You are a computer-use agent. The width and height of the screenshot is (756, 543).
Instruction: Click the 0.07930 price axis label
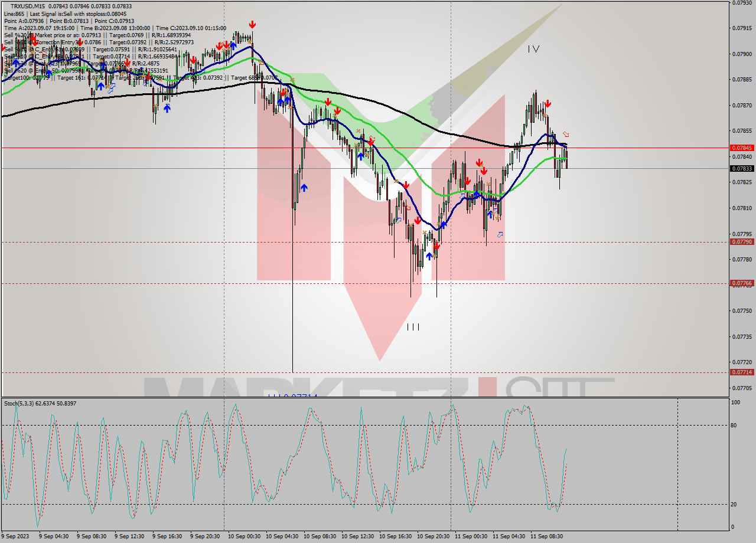[742, 2]
